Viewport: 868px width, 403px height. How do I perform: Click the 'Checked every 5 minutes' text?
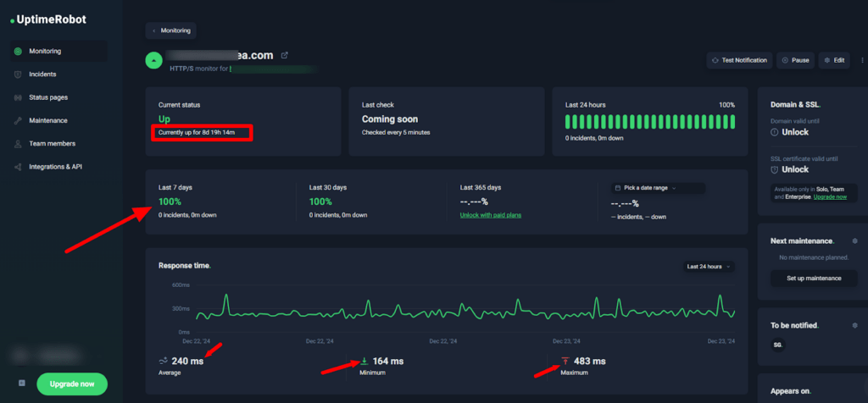pyautogui.click(x=396, y=133)
